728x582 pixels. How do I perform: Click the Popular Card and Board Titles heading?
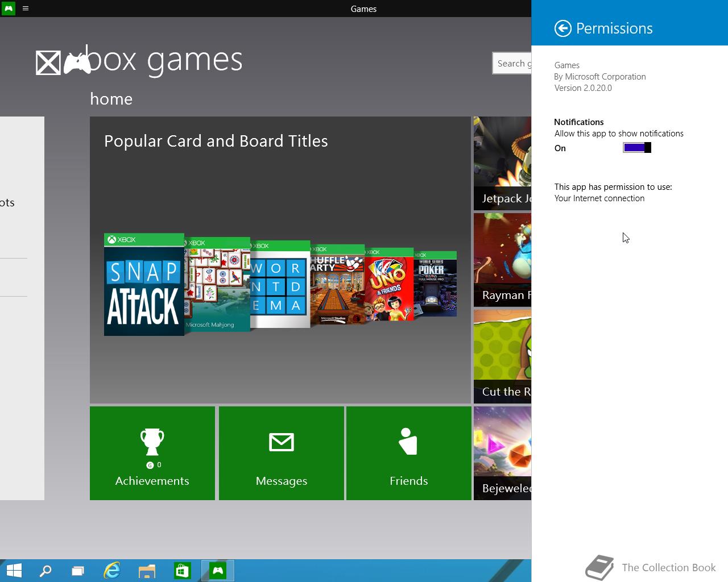216,141
